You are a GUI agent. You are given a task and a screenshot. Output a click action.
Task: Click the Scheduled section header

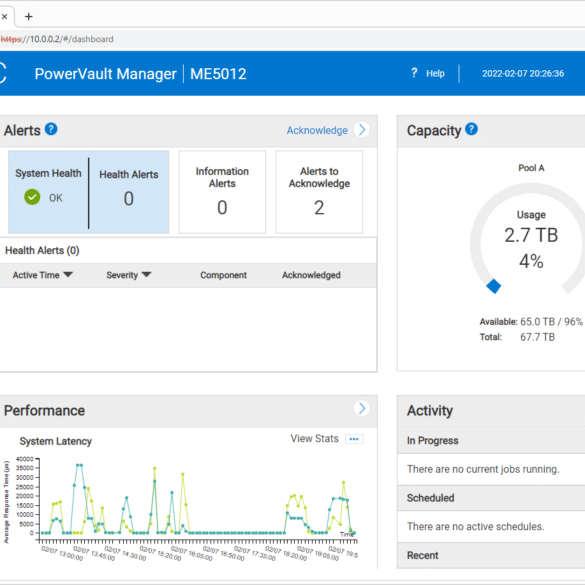point(491,498)
